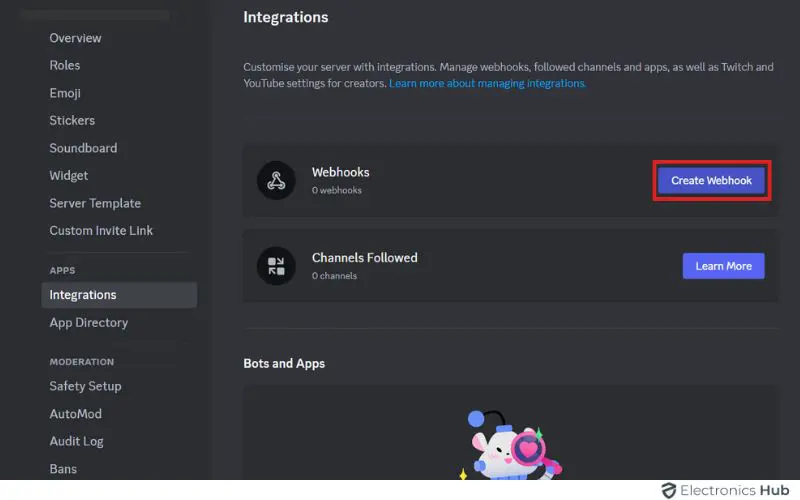Open the Widget page
This screenshot has height=500, width=800.
(x=69, y=175)
